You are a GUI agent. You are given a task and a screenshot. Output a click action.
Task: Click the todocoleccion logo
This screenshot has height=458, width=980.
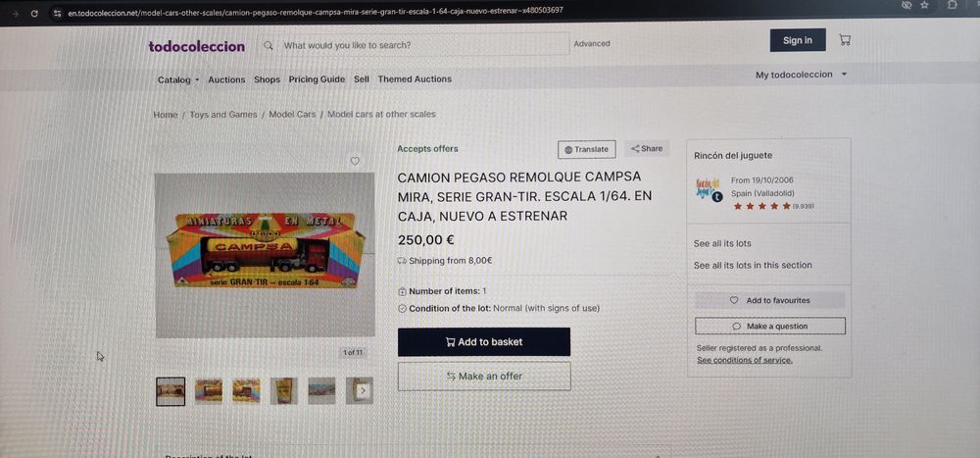[197, 46]
